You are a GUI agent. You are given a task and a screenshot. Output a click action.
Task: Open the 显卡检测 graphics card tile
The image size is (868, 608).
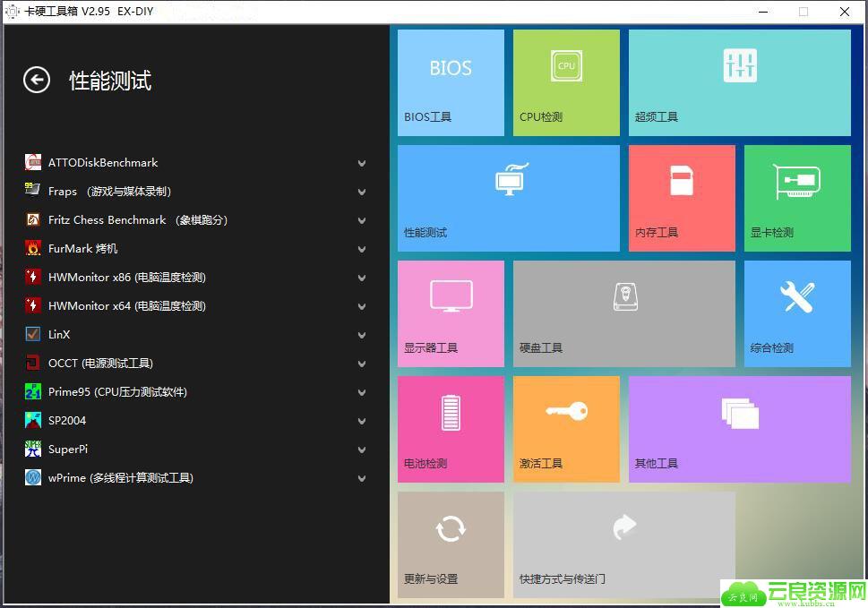click(x=798, y=198)
